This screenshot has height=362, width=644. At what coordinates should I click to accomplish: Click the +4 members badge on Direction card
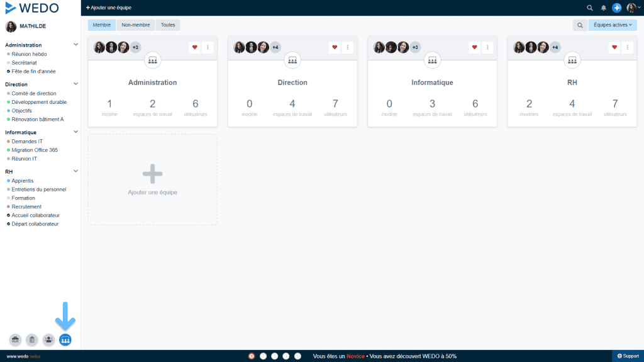(x=275, y=47)
